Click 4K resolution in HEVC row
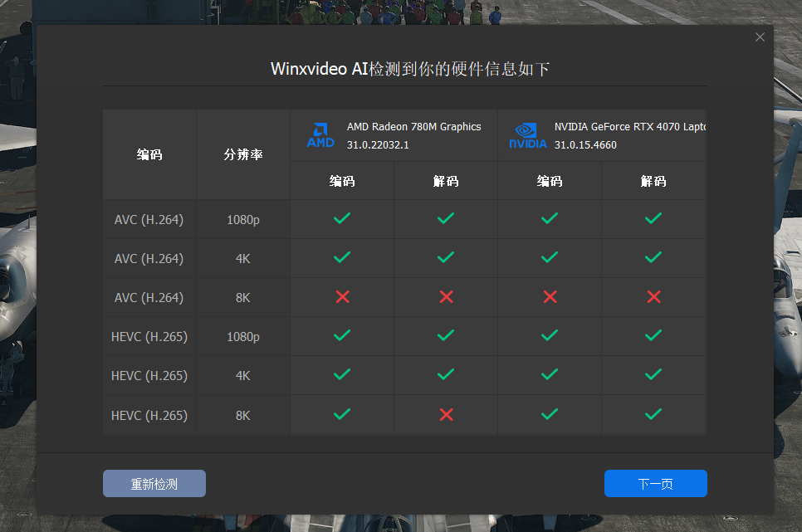 [243, 376]
